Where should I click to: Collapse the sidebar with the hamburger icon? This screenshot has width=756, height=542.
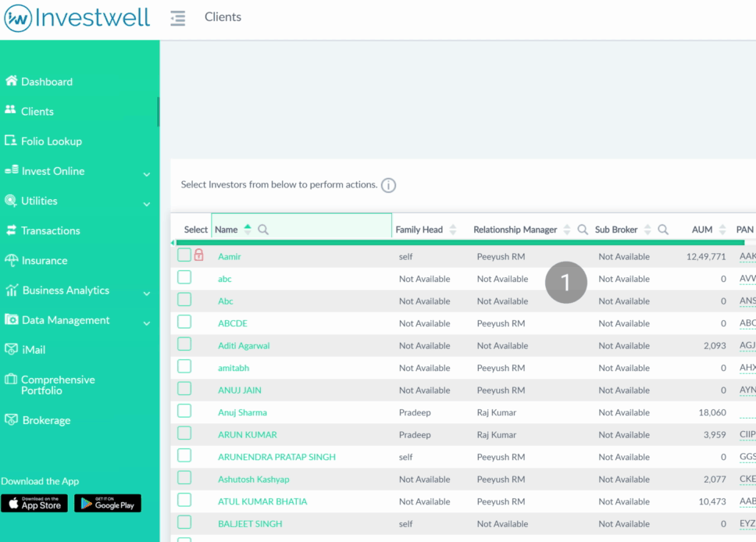pos(177,17)
